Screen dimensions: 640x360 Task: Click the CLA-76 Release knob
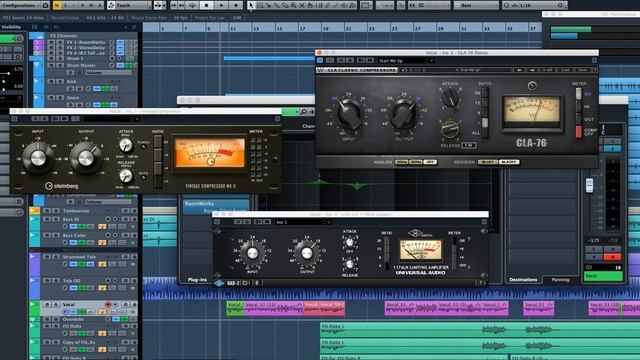(449, 130)
